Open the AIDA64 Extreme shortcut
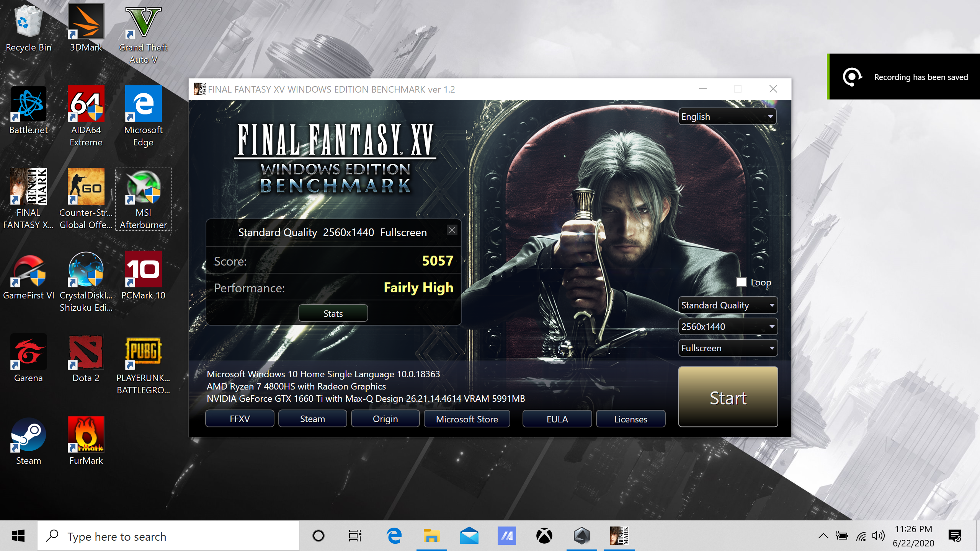This screenshot has height=551, width=980. [86, 117]
